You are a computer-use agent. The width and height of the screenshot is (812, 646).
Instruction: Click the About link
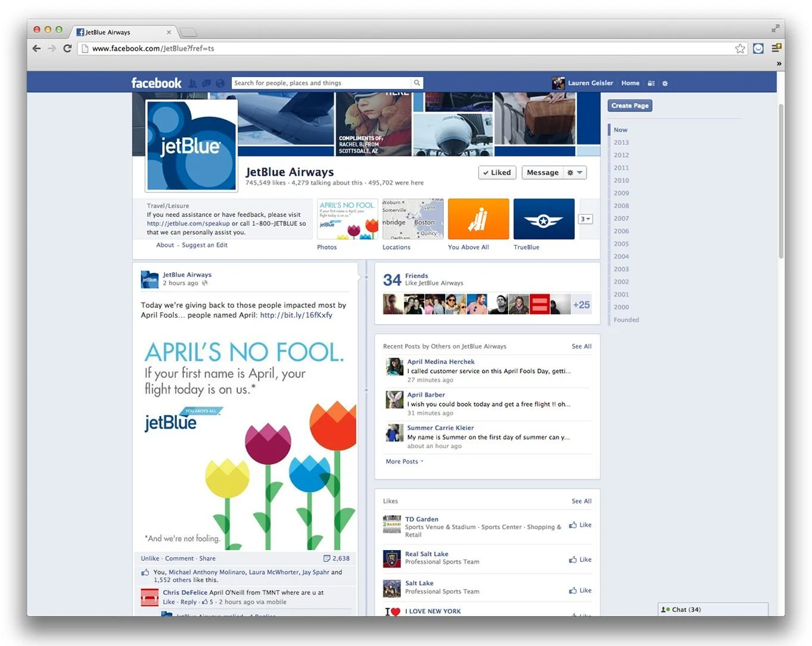point(165,245)
